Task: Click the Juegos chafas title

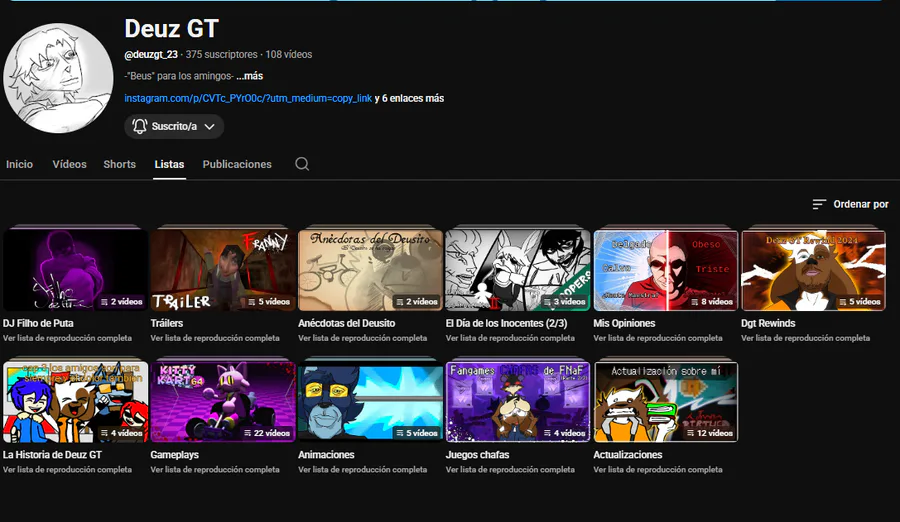Action: [478, 455]
